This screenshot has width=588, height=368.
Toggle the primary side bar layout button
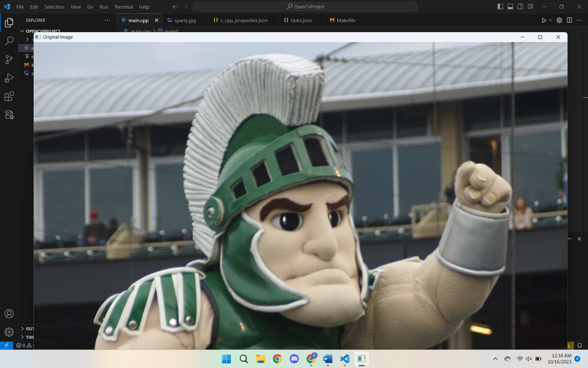[500, 6]
